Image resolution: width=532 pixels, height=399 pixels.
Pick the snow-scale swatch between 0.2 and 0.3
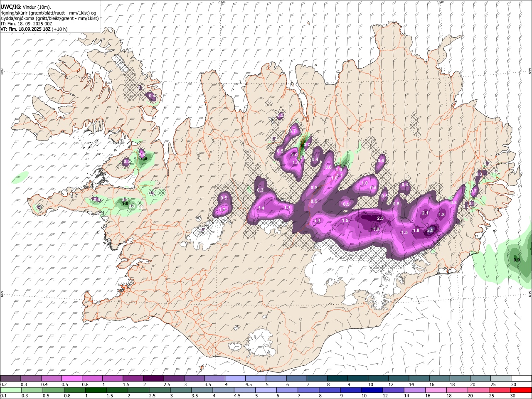point(10,378)
